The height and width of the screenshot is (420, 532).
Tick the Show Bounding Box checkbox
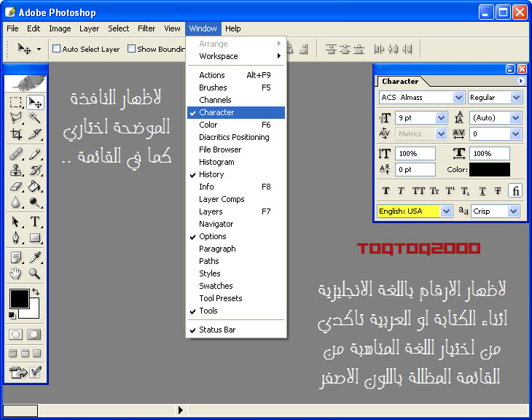[x=132, y=49]
